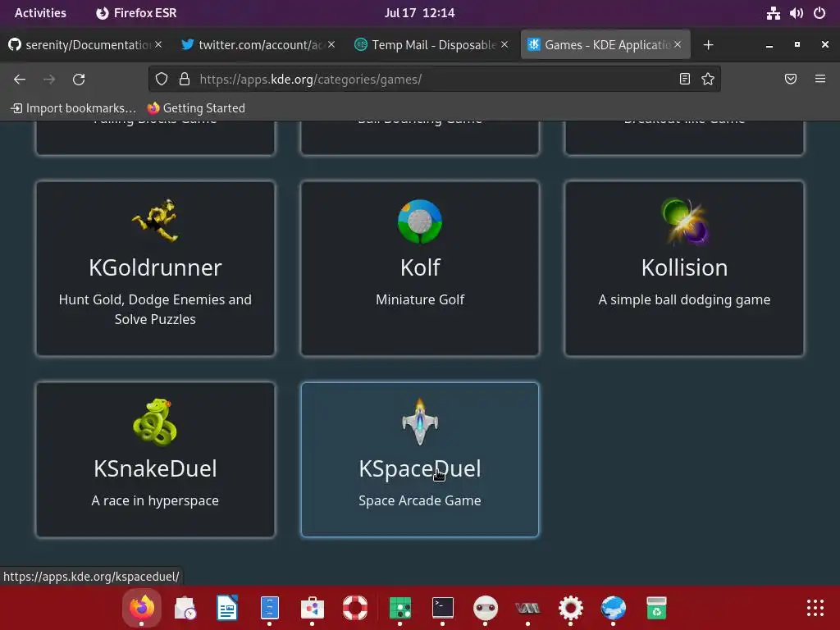Click 'A race in hyperspace' description
840x630 pixels.
pyautogui.click(x=155, y=500)
